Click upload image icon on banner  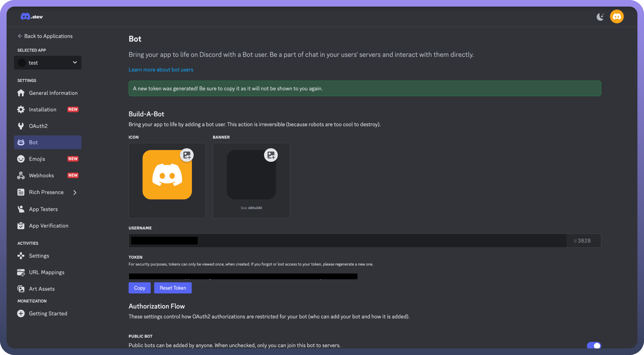(271, 155)
